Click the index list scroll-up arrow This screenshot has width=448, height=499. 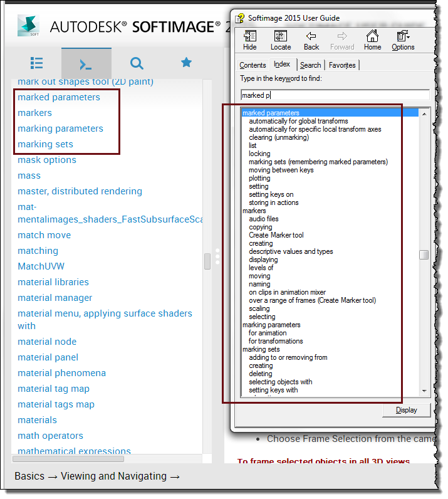coord(424,113)
